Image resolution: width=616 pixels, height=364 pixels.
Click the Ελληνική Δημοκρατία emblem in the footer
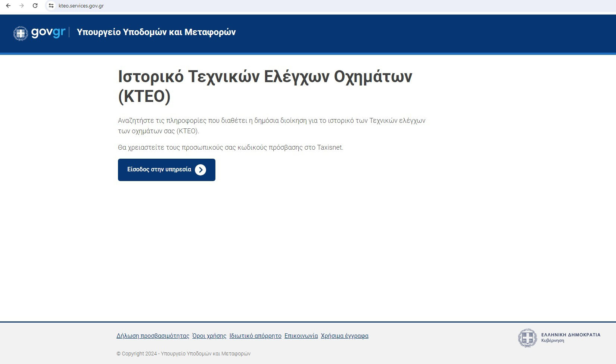[x=528, y=338]
